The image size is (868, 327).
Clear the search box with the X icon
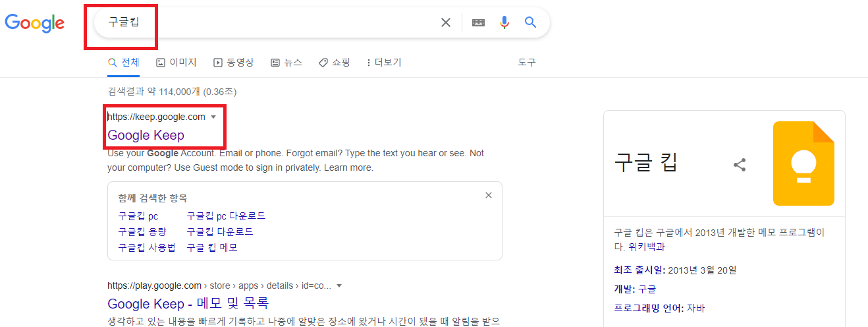point(446,22)
